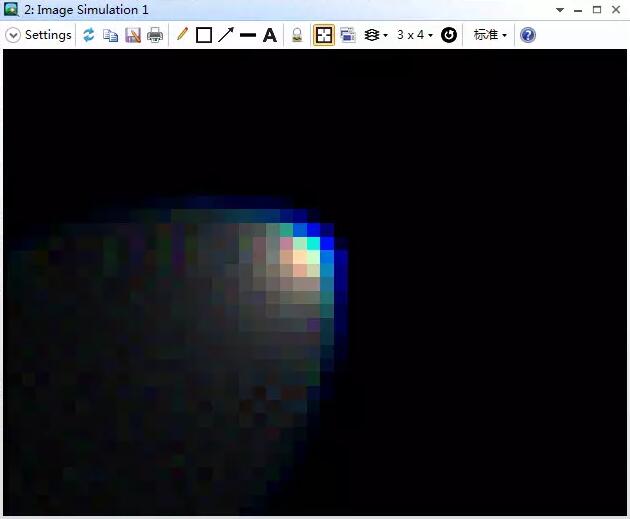630x519 pixels.
Task: Click the circular reset icon
Action: click(449, 35)
